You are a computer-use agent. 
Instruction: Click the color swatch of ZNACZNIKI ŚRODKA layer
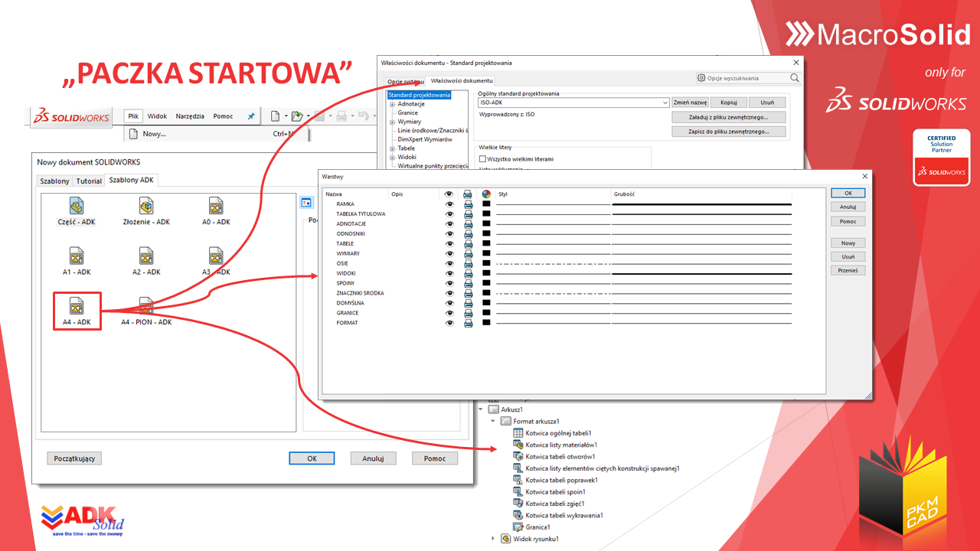(486, 293)
